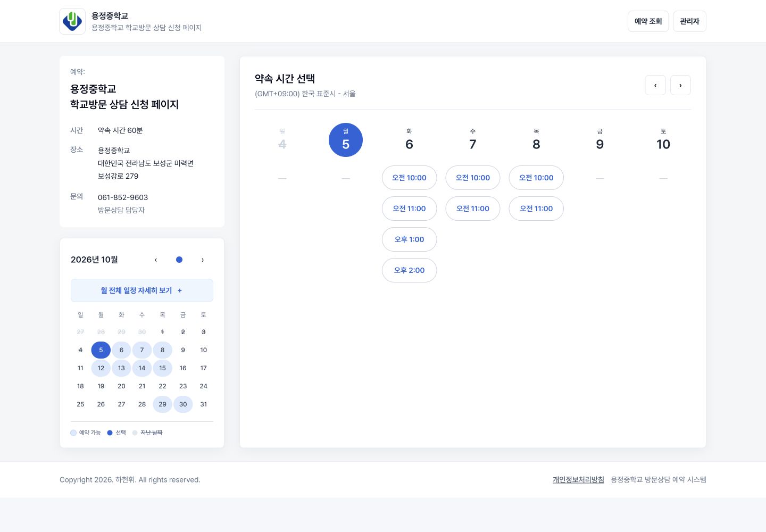The image size is (766, 532).
Task: Open 개인정보처리방침 link
Action: pyautogui.click(x=578, y=479)
